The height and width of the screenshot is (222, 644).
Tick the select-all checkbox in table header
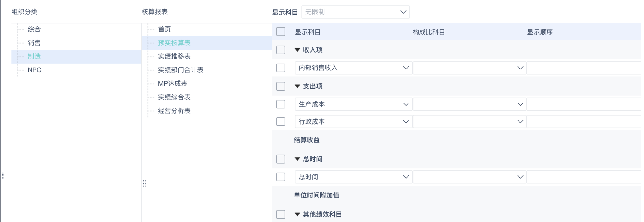281,32
